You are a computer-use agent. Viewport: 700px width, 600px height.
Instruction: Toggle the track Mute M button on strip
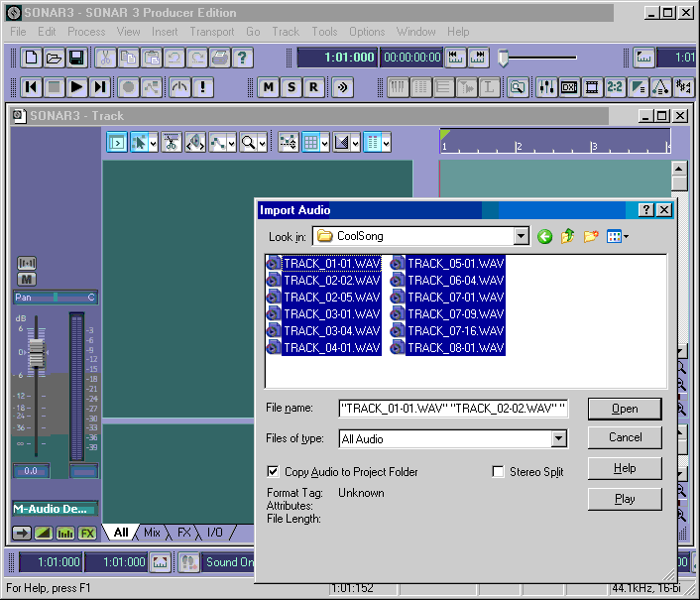point(27,280)
